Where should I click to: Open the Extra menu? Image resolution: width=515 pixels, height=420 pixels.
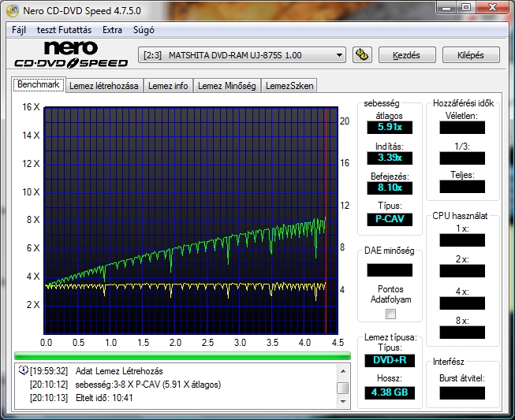click(112, 30)
